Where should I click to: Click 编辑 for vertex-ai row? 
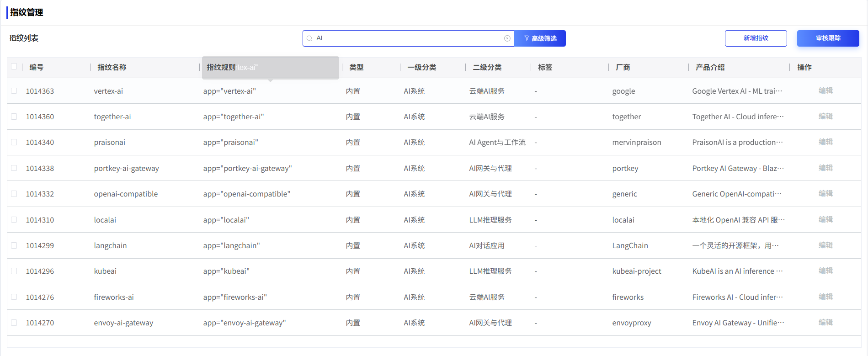[825, 90]
